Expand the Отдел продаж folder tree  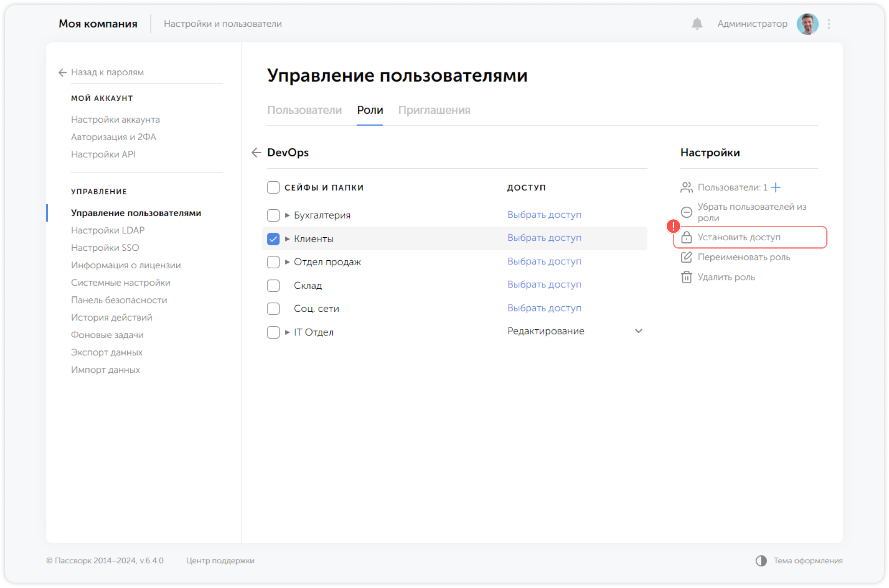click(x=287, y=262)
